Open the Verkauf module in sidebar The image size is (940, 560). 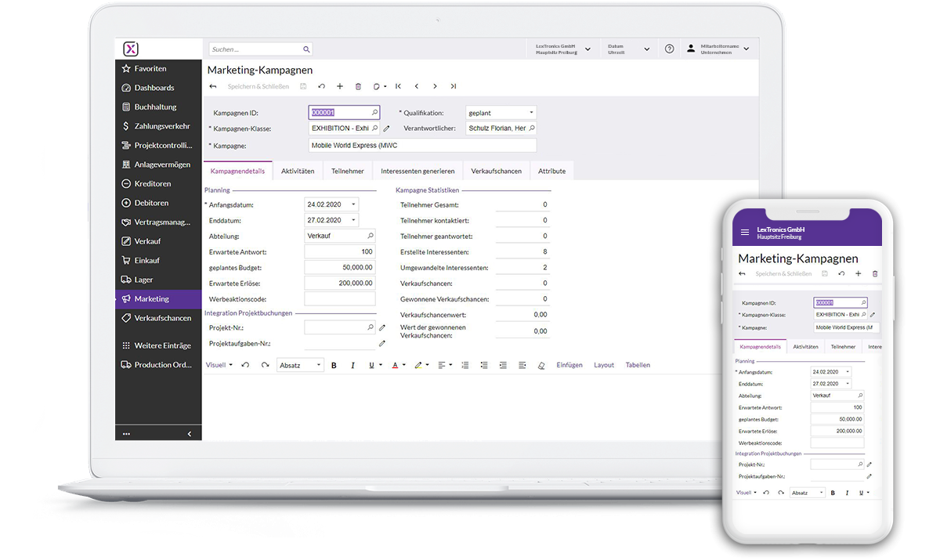[x=158, y=241]
